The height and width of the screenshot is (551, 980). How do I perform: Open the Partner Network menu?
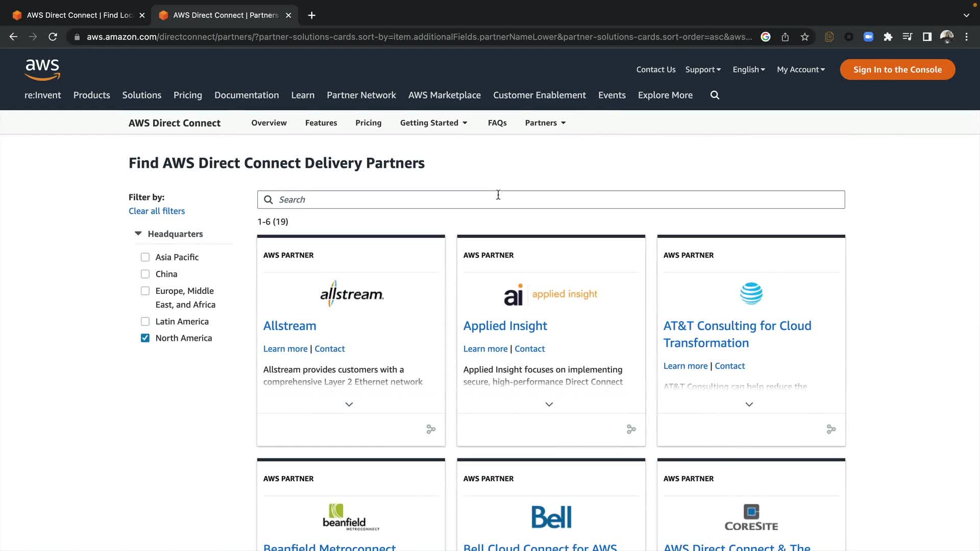point(361,95)
